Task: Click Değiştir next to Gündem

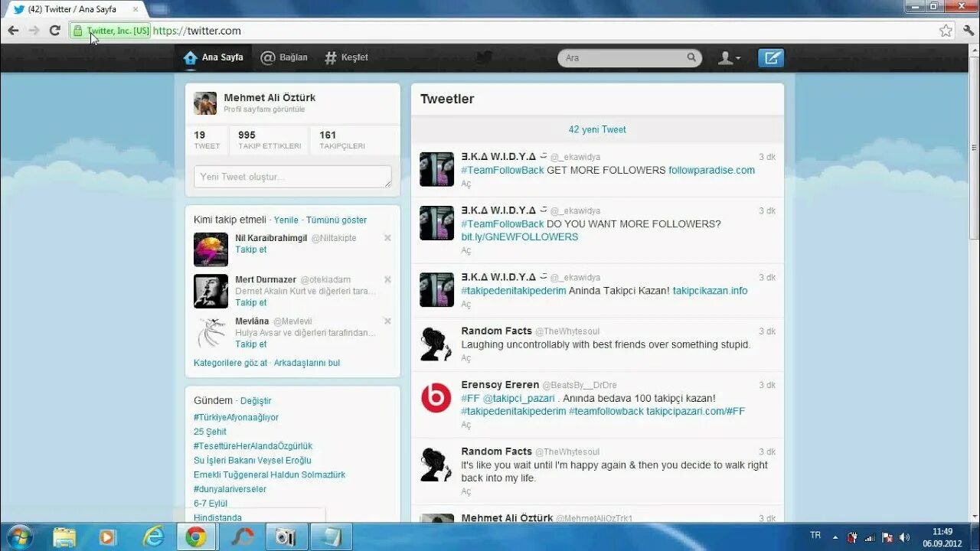Action: (x=256, y=401)
